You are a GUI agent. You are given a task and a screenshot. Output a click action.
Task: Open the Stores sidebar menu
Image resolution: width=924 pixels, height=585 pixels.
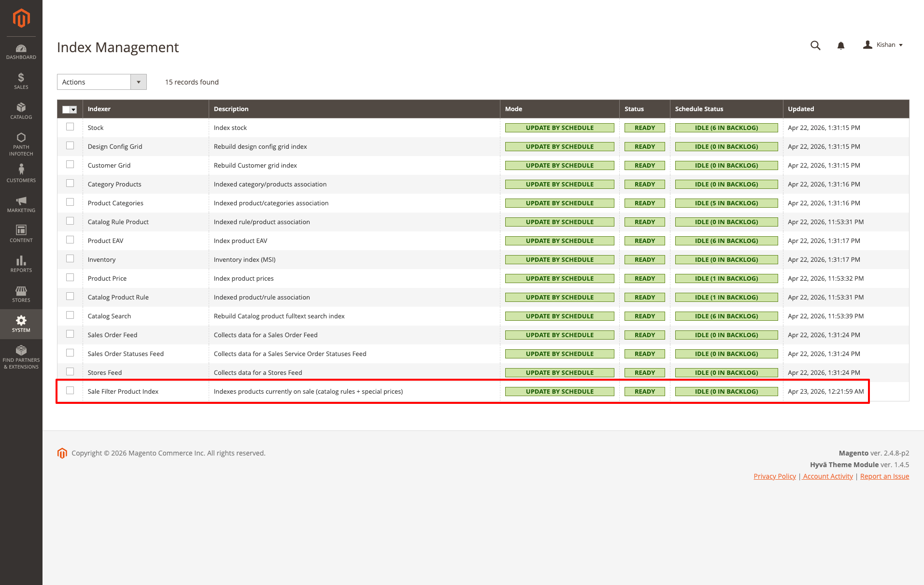pyautogui.click(x=21, y=294)
